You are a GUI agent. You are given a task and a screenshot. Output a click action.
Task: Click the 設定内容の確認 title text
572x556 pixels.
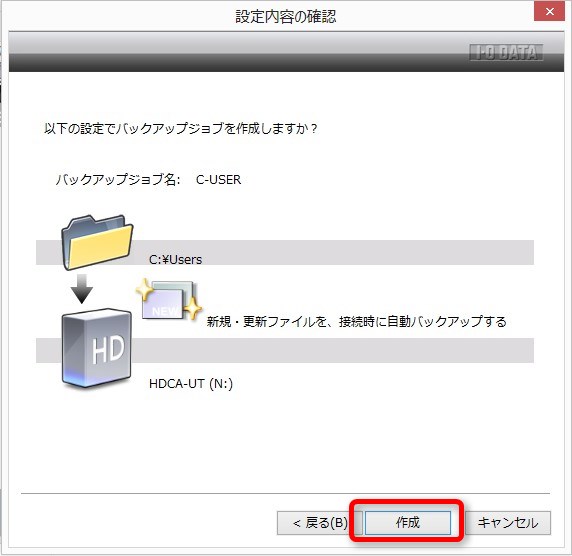(286, 17)
